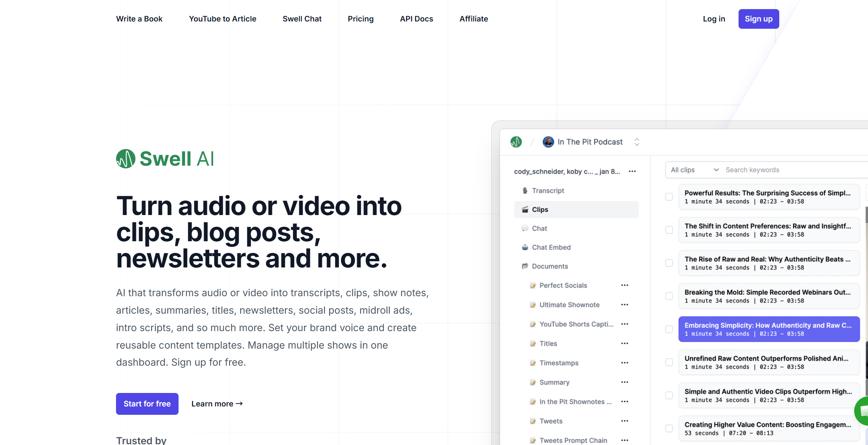Click the Transcript microphone icon
The height and width of the screenshot is (445, 868).
pos(525,191)
